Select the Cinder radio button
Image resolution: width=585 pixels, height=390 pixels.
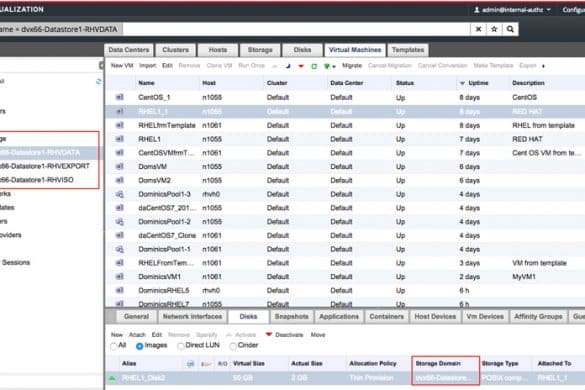(233, 346)
